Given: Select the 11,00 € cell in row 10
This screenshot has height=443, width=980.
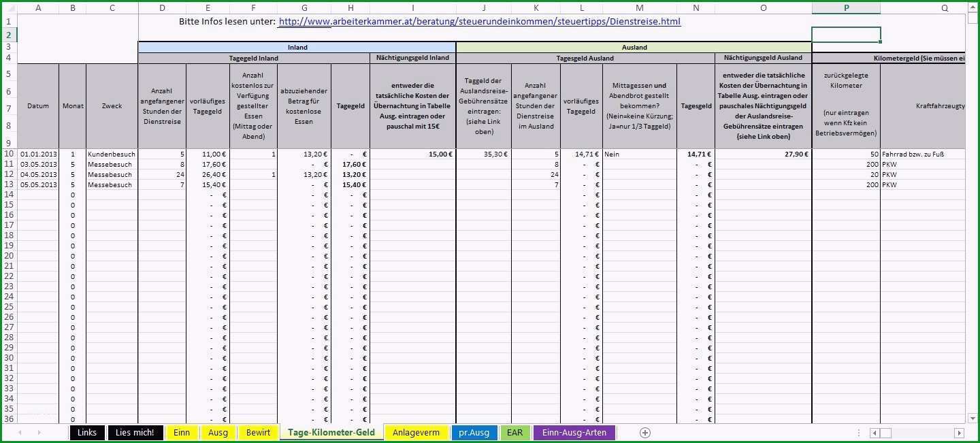Looking at the screenshot, I should pos(208,154).
